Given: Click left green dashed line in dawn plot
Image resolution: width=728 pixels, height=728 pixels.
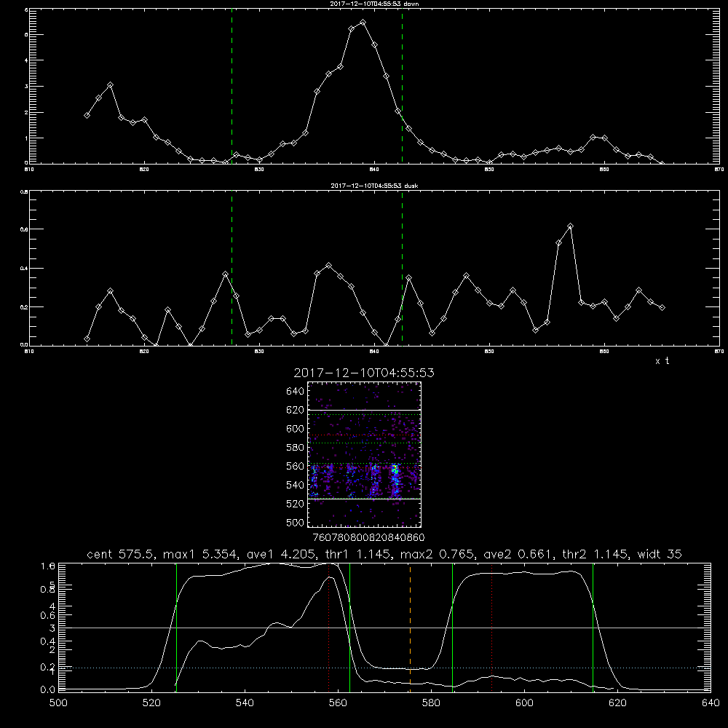Looking at the screenshot, I should (x=232, y=86).
